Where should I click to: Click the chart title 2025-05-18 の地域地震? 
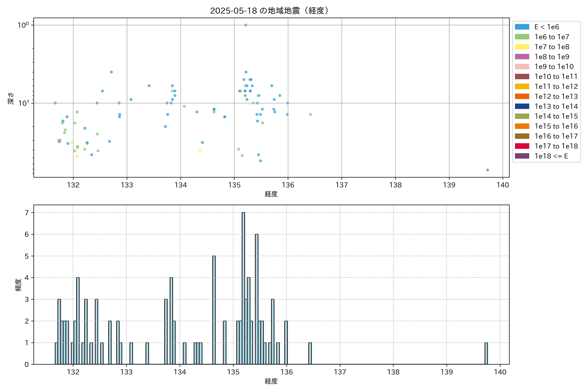point(269,11)
